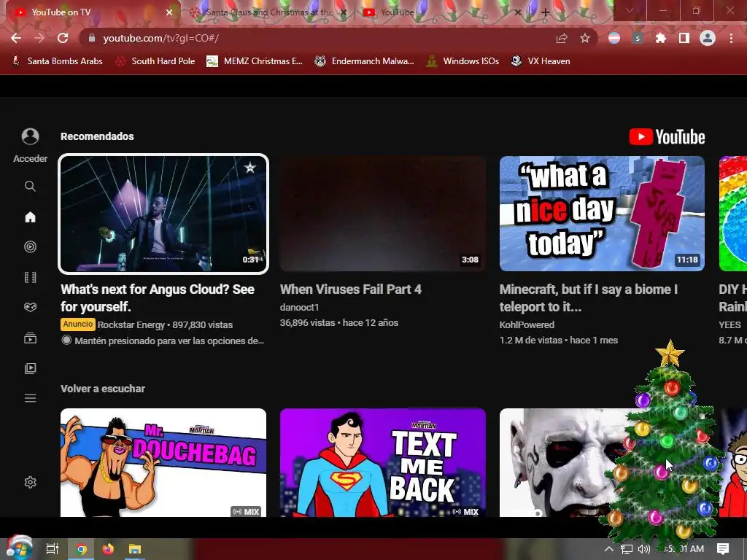Screen dimensions: 747x560
Task: Click the browser back arrow
Action: pyautogui.click(x=16, y=38)
